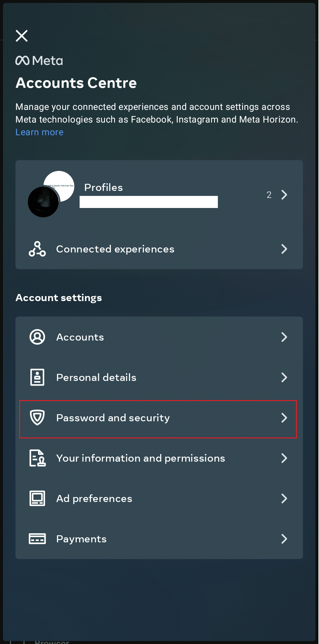Expand the Profiles chevron arrow
The image size is (319, 644).
[284, 195]
